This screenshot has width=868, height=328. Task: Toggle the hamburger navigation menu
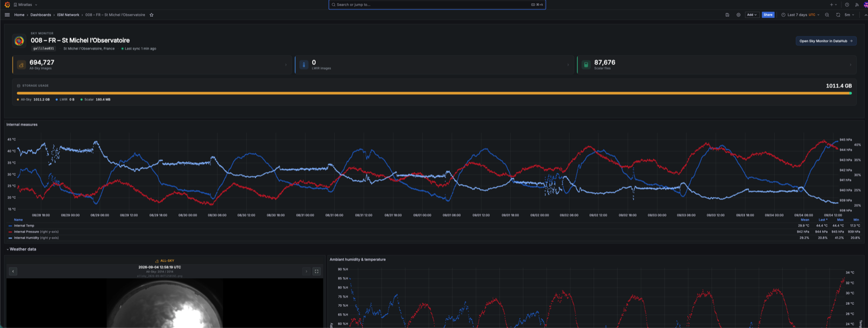coord(7,15)
